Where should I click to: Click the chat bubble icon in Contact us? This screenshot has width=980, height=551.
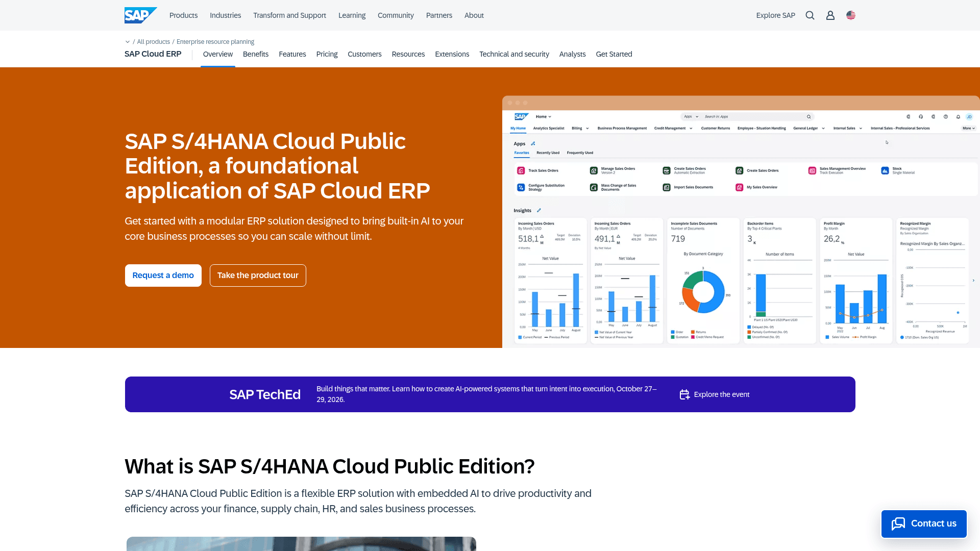(x=898, y=523)
